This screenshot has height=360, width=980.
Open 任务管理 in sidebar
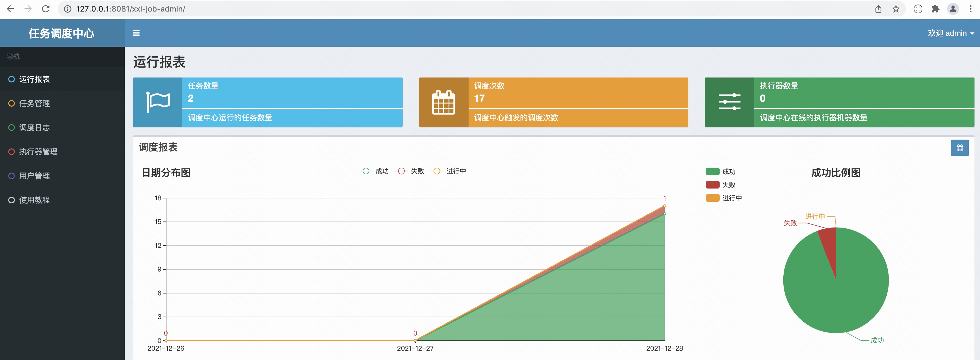tap(34, 103)
